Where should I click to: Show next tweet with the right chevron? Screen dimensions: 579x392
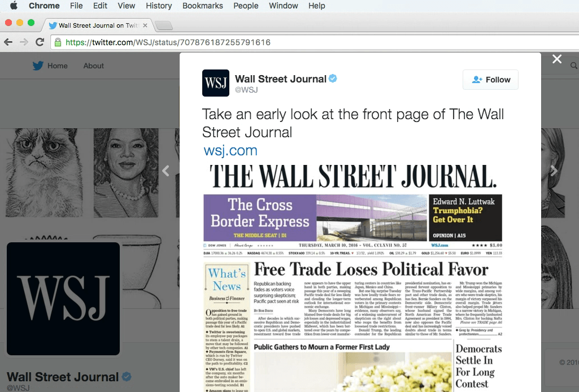point(554,171)
